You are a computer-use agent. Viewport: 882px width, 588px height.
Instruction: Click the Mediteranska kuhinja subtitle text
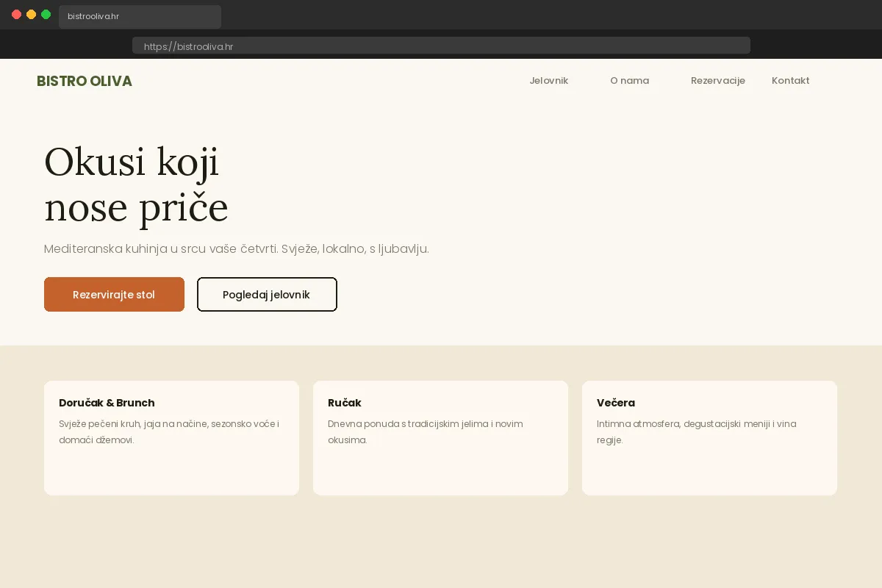tap(236, 249)
